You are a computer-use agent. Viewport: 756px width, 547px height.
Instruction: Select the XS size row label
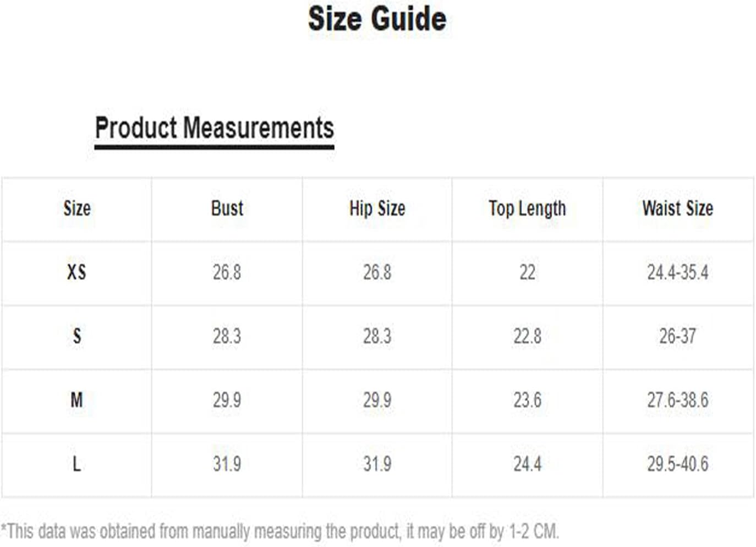[76, 272]
